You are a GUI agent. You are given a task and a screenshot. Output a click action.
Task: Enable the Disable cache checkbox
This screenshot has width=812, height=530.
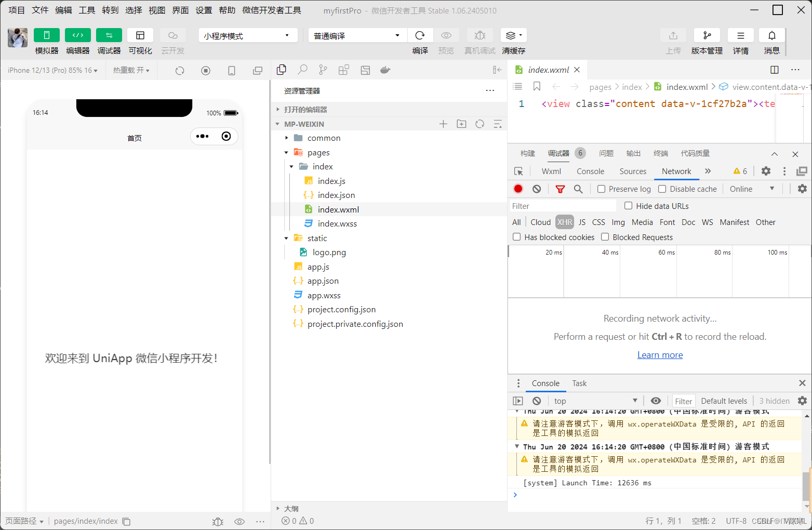tap(662, 189)
